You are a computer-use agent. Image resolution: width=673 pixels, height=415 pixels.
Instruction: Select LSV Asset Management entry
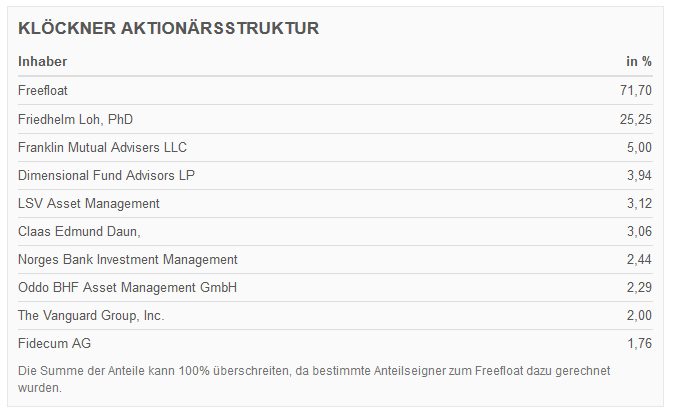88,203
